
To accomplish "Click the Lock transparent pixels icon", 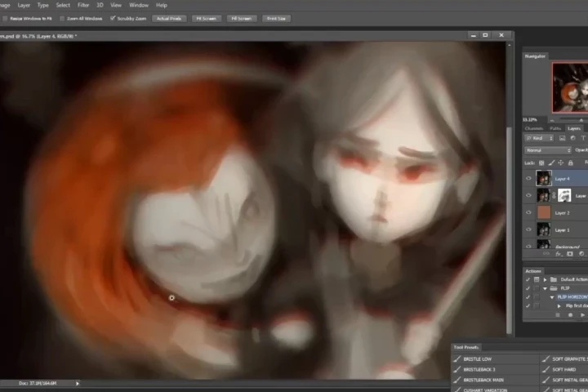I will click(x=541, y=163).
